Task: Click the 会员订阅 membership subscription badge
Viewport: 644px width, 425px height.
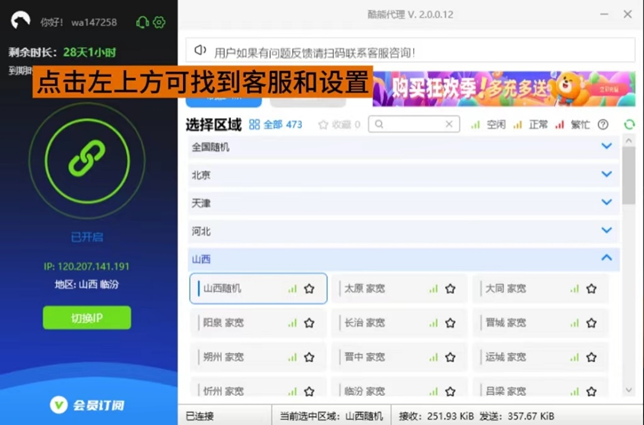Action: [x=86, y=405]
